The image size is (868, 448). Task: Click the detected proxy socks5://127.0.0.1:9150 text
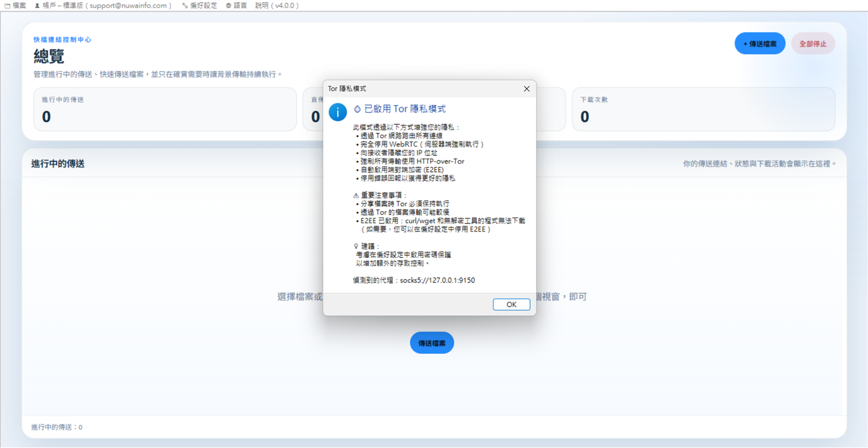[437, 280]
